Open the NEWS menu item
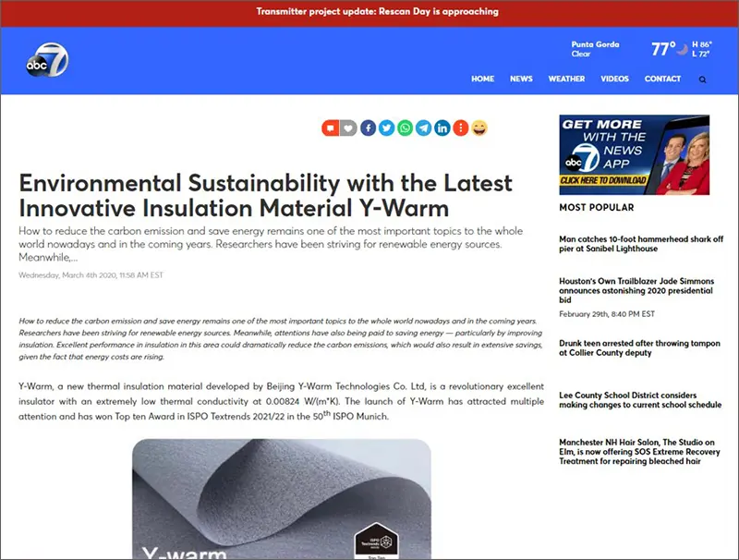739x560 pixels. pos(521,79)
